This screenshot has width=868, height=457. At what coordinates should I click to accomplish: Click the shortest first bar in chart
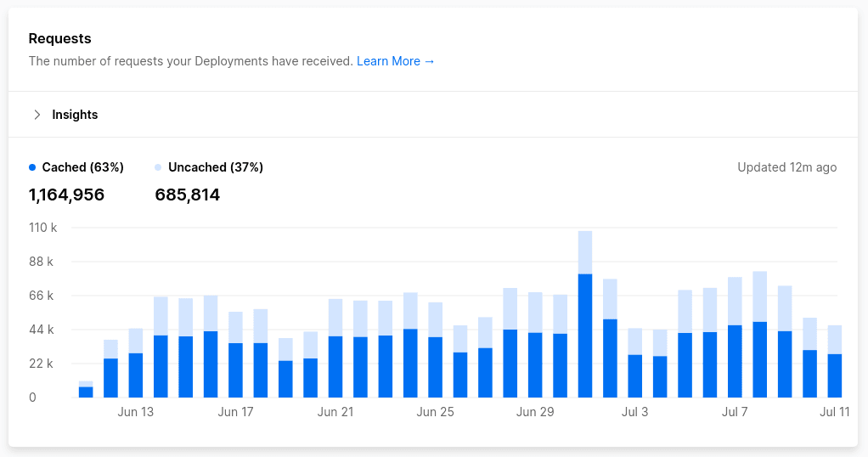(x=86, y=391)
